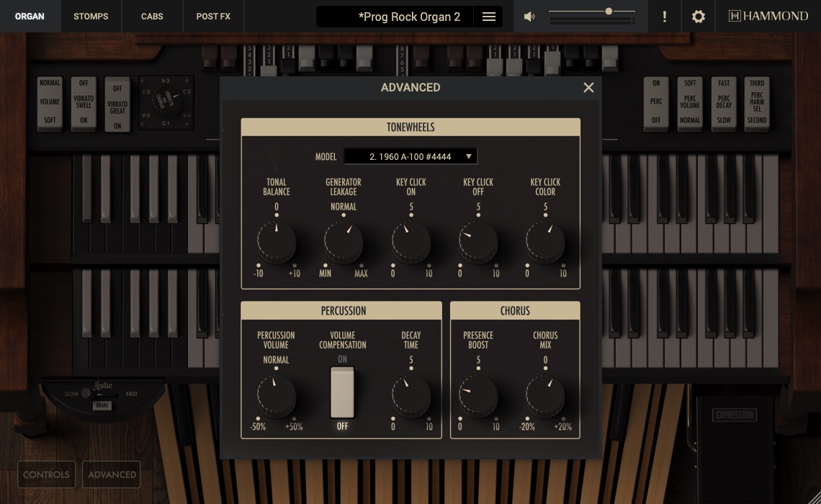Switch to the Organ tab
This screenshot has height=504, width=821.
point(30,17)
